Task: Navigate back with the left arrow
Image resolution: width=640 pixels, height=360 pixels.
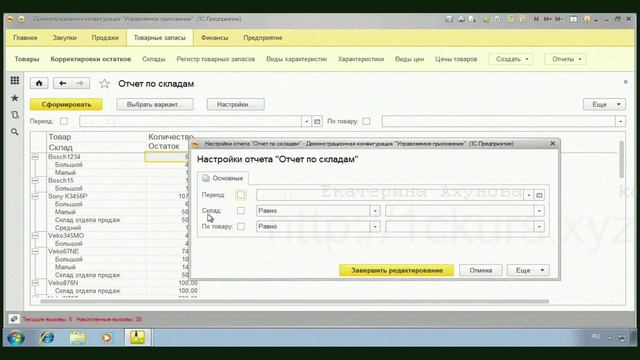Action: click(x=62, y=83)
